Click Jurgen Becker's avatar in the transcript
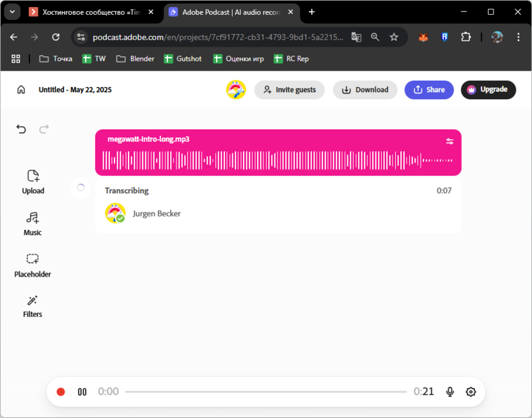The width and height of the screenshot is (532, 418). [115, 213]
